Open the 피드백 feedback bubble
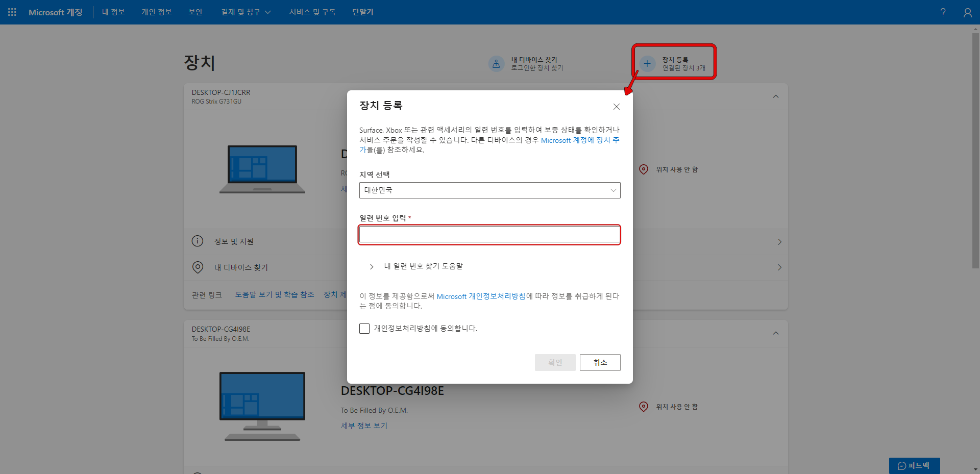Image resolution: width=980 pixels, height=474 pixels. pyautogui.click(x=914, y=465)
